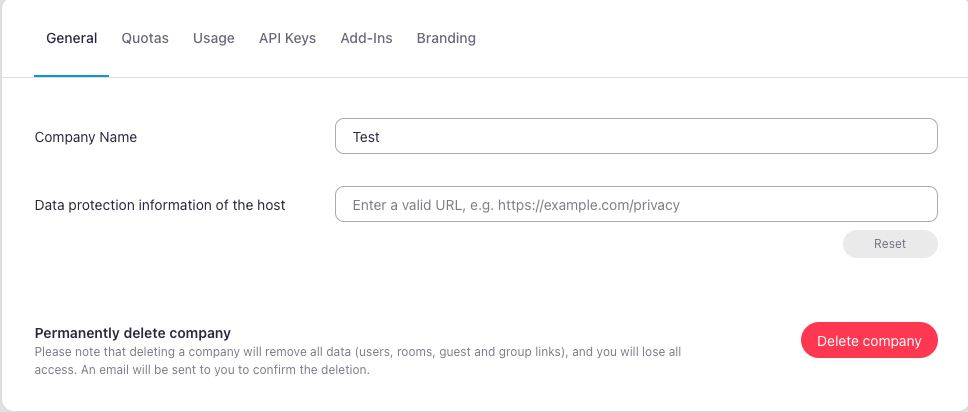Click the Data protection information label
The height and width of the screenshot is (412, 968).
[160, 205]
